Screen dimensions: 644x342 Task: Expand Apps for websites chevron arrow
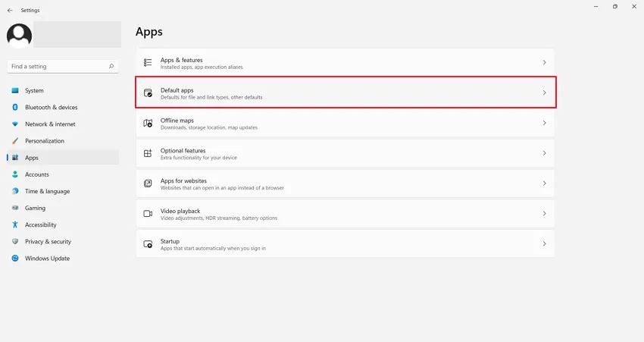[544, 184]
